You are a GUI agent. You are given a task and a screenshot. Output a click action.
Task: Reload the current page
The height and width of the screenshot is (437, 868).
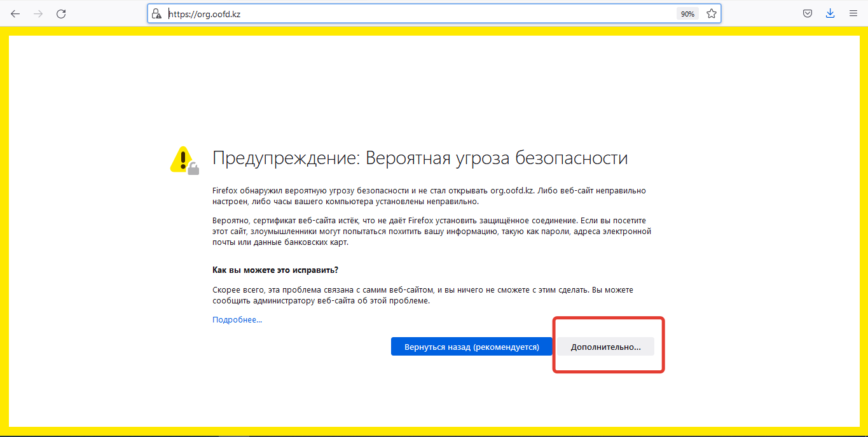point(61,13)
